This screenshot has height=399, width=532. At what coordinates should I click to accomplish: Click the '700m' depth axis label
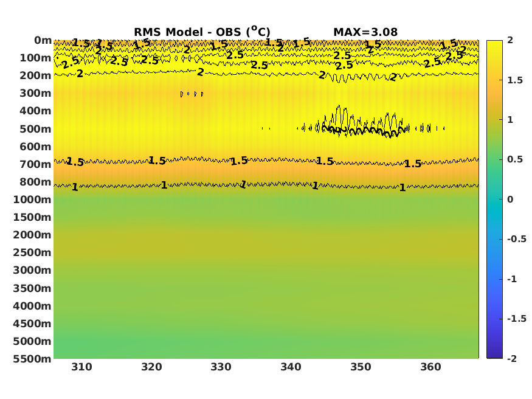point(35,165)
